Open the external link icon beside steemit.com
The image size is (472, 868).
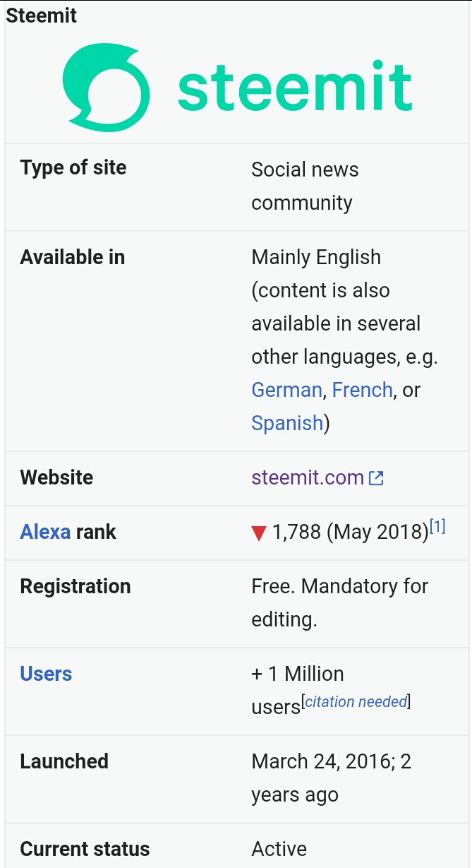click(x=377, y=478)
